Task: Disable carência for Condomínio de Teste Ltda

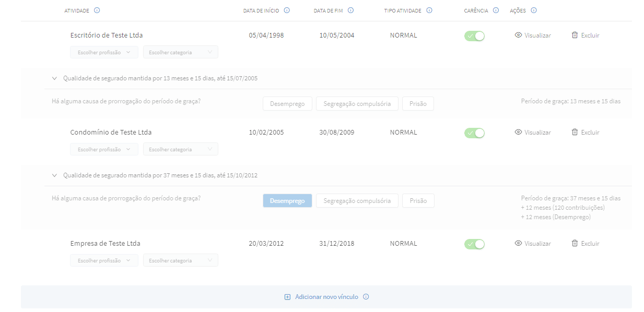Action: click(474, 133)
